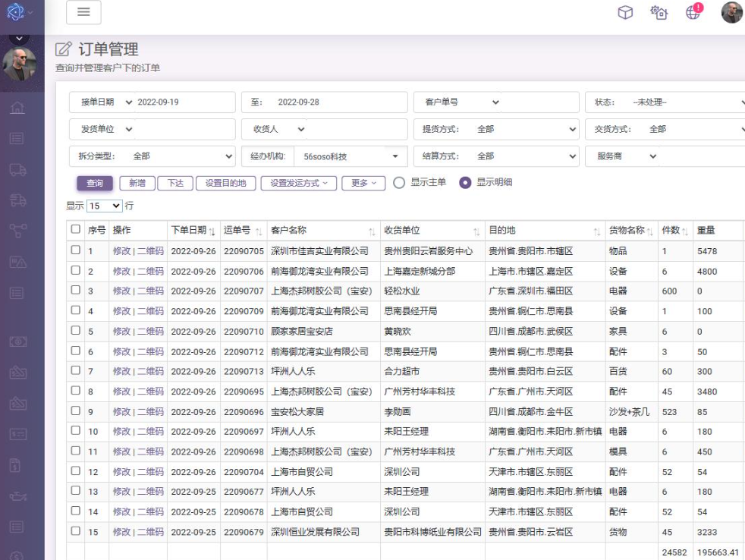This screenshot has width=745, height=560.
Task: Click the 收货人 text input field
Action: 357,129
